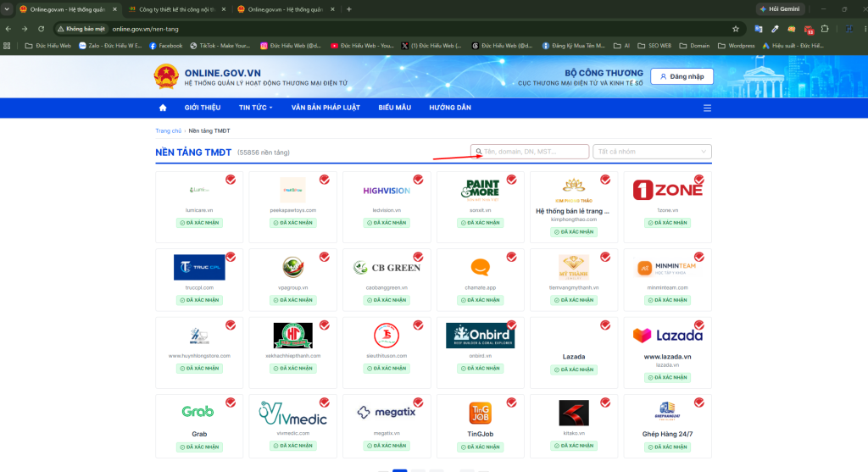868x472 pixels.
Task: Click the national emblem logo in header
Action: click(166, 76)
